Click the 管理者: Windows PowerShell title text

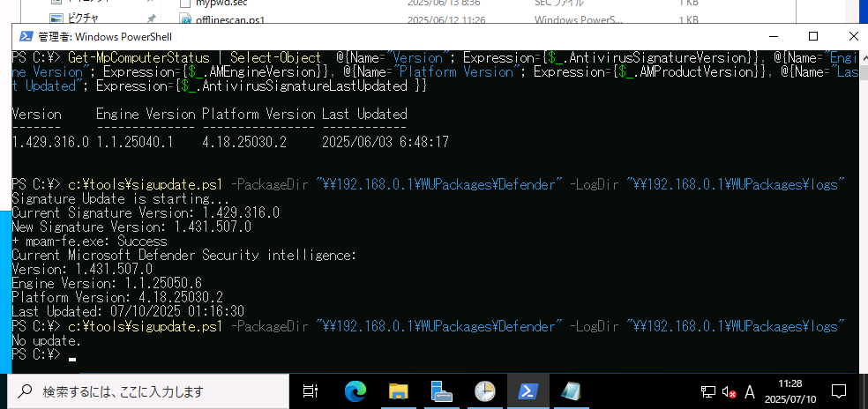(105, 37)
